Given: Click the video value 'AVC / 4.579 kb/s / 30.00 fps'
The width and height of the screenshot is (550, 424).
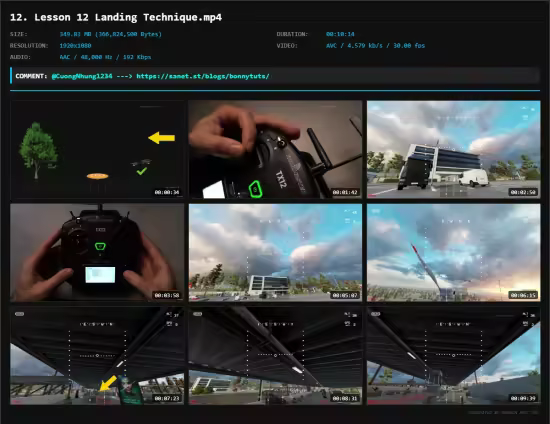Looking at the screenshot, I should tap(375, 46).
